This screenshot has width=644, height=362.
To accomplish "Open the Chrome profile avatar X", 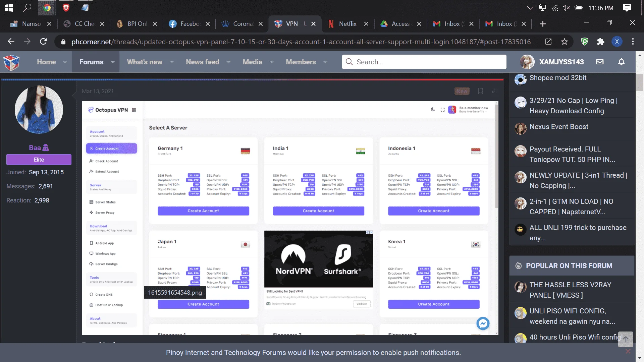I will click(x=617, y=42).
